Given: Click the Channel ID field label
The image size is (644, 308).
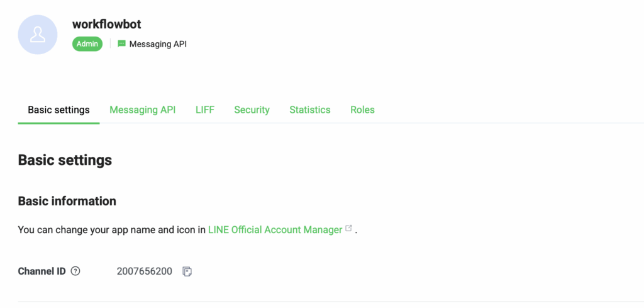Looking at the screenshot, I should 42,271.
